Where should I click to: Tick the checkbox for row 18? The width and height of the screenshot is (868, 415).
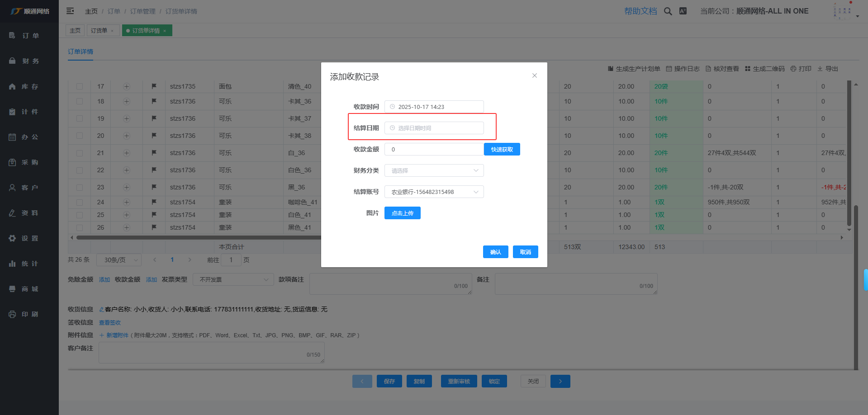pos(80,101)
